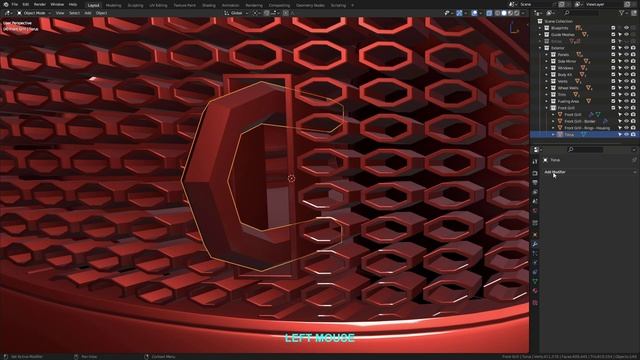Open the viewport shading options dropdown
Screen dimensions: 640x360
(523, 13)
